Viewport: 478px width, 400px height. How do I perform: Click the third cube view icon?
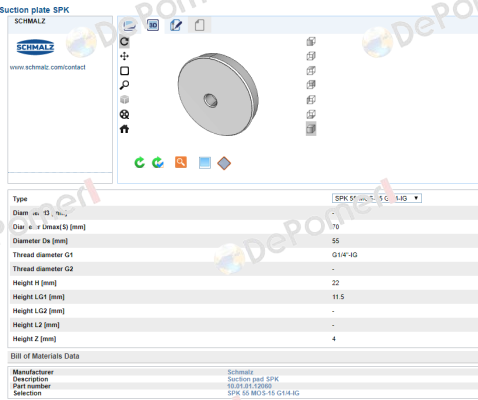pyautogui.click(x=311, y=71)
